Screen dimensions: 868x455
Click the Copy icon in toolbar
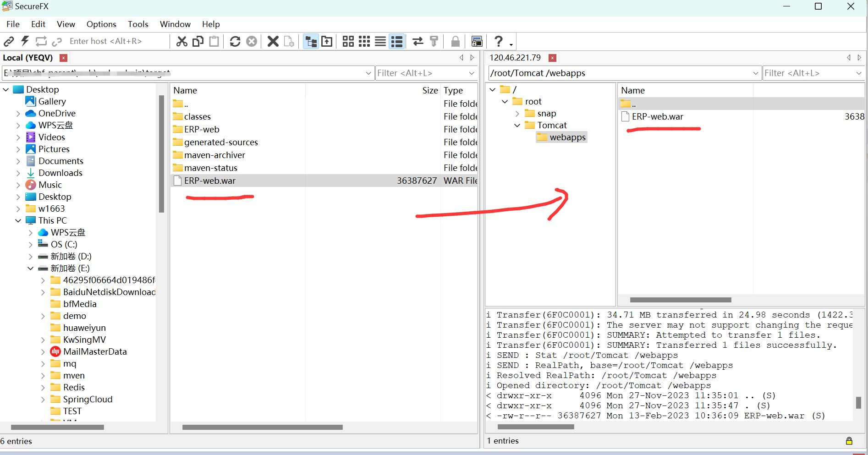[x=198, y=41]
